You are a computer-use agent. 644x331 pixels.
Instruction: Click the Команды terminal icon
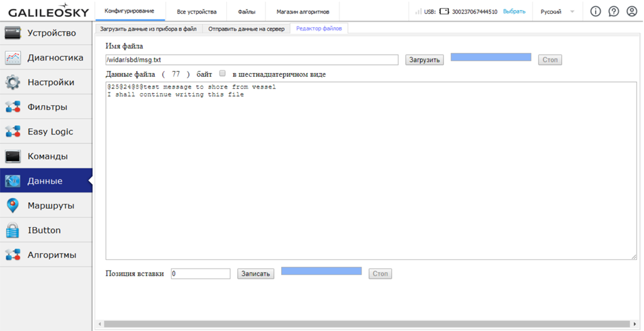[13, 156]
